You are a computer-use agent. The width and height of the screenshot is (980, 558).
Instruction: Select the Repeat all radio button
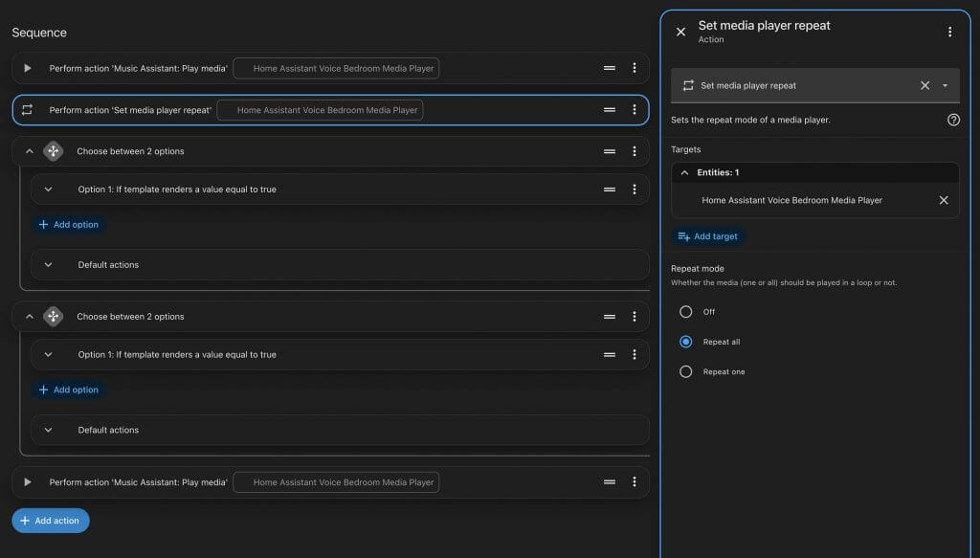coord(685,342)
